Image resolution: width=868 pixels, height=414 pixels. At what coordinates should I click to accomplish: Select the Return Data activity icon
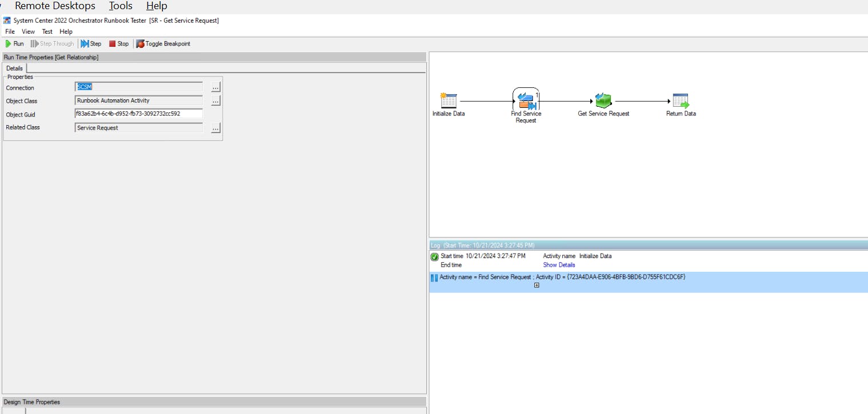point(681,101)
